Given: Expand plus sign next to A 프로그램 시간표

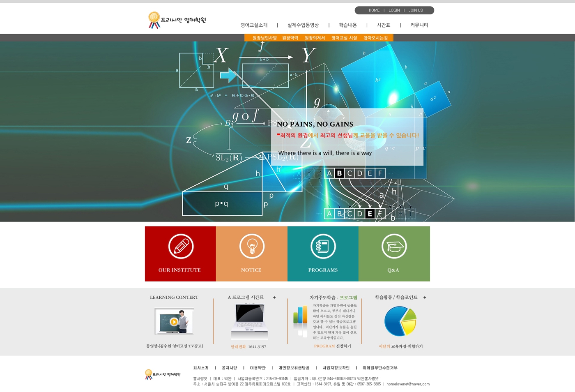Looking at the screenshot, I should pyautogui.click(x=274, y=297).
